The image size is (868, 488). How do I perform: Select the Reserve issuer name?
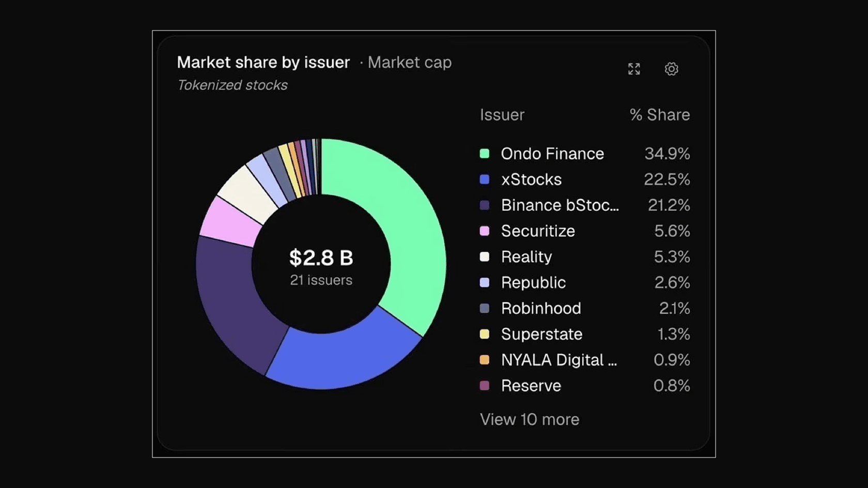click(531, 386)
